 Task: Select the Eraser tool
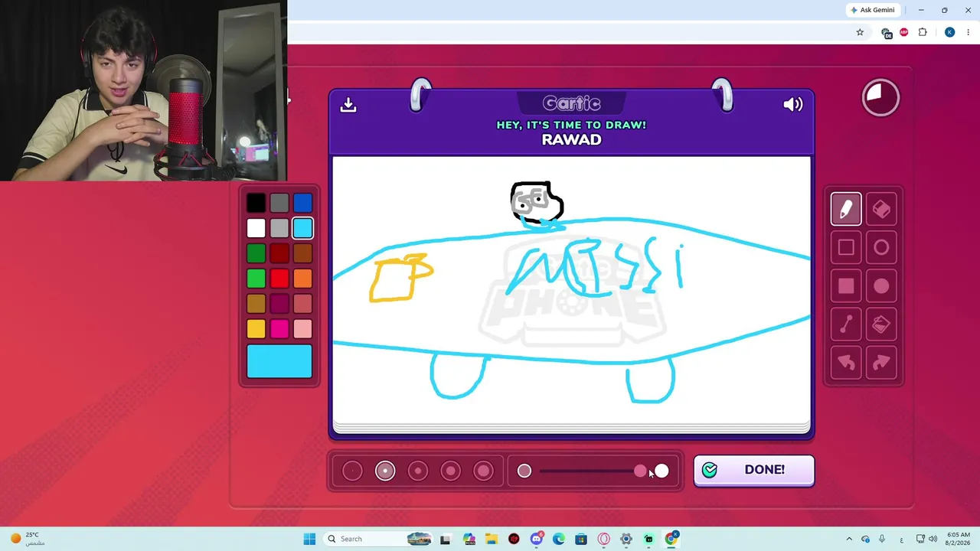point(881,209)
